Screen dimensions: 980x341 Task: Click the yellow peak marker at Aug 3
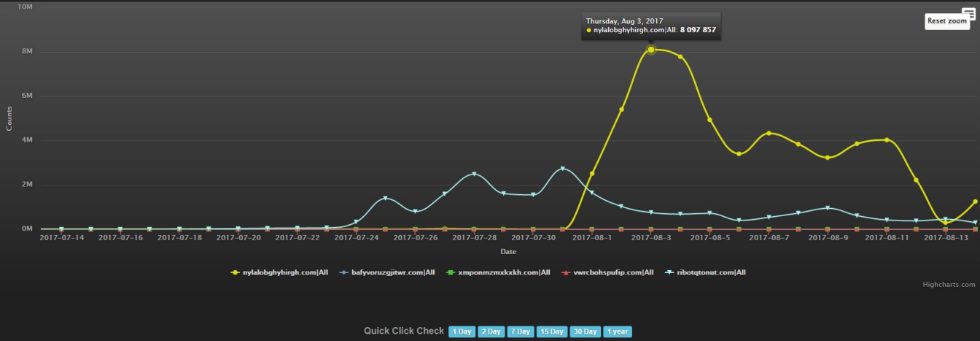651,50
